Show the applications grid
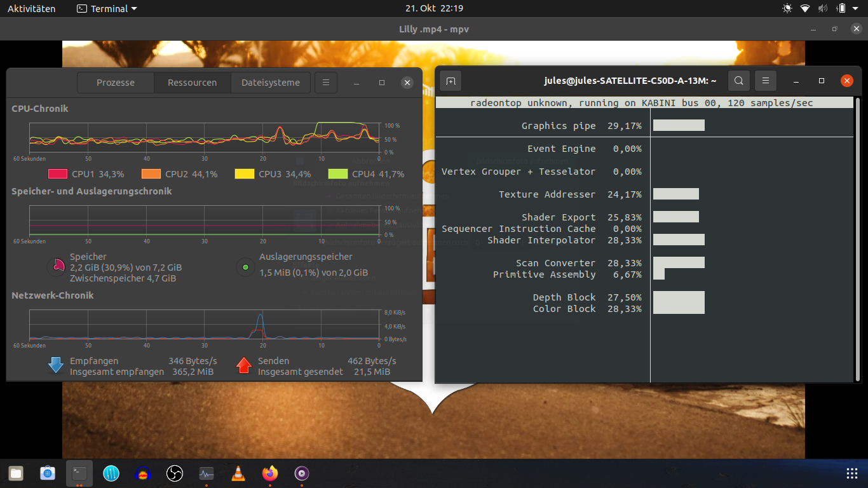The width and height of the screenshot is (868, 488). click(x=852, y=473)
